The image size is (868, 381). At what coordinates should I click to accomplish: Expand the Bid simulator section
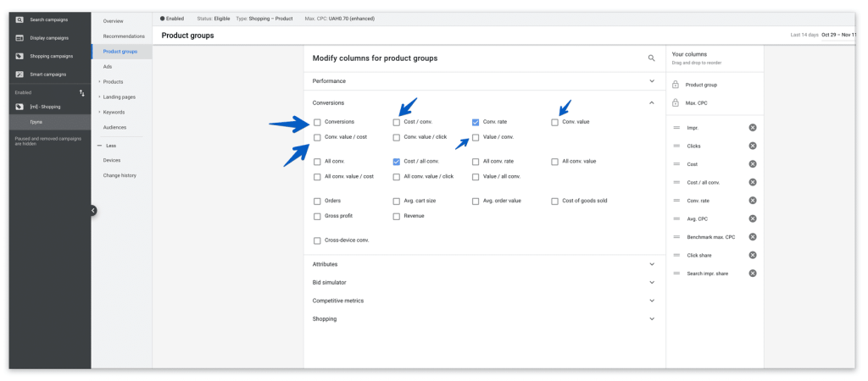pos(651,283)
